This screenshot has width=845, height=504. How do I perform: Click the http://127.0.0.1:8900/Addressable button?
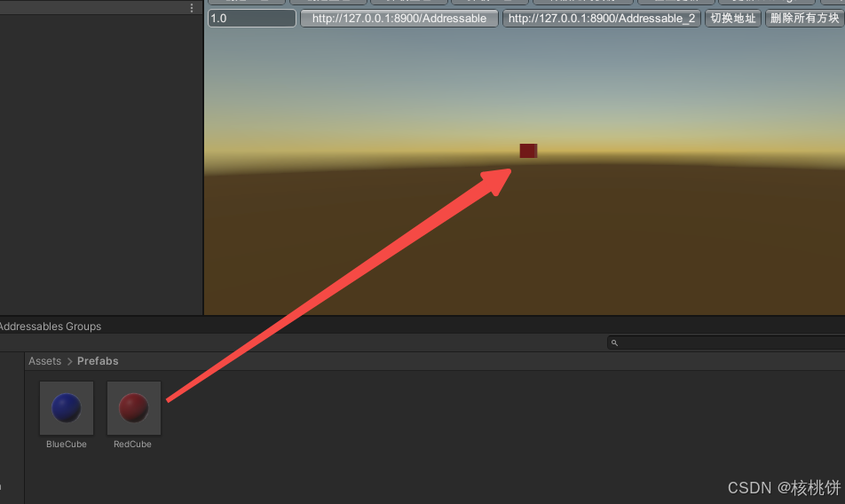[399, 19]
